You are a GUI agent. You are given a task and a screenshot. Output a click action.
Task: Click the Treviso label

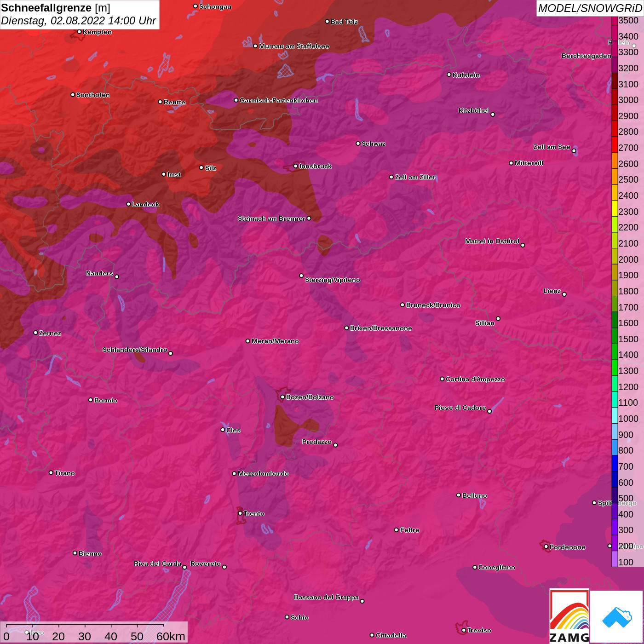coord(479,630)
